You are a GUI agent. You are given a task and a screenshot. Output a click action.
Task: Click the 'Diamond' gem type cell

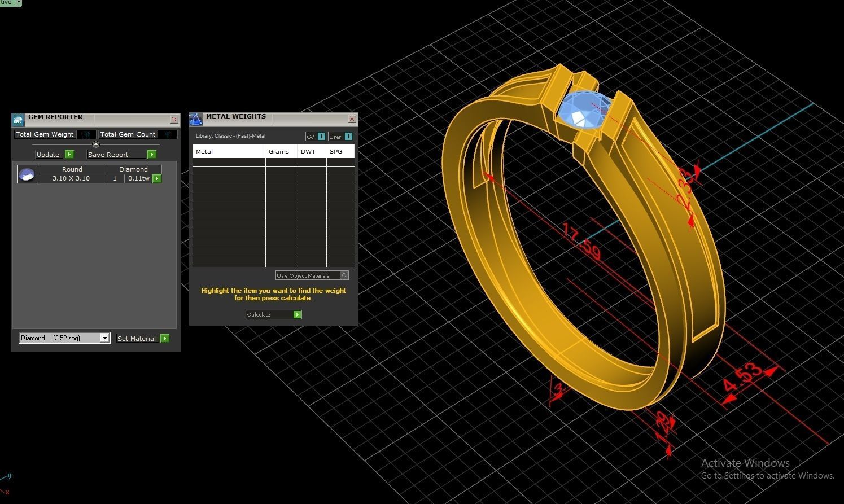pos(133,169)
